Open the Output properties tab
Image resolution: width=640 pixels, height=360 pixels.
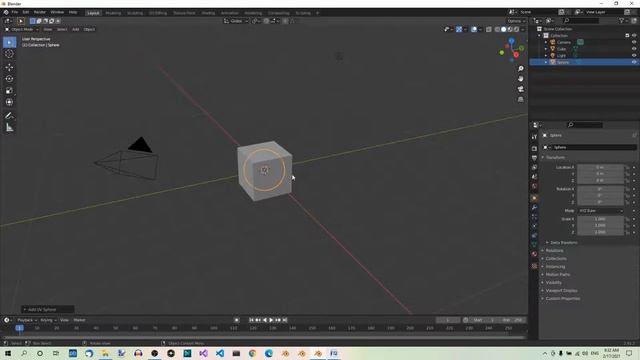(534, 158)
